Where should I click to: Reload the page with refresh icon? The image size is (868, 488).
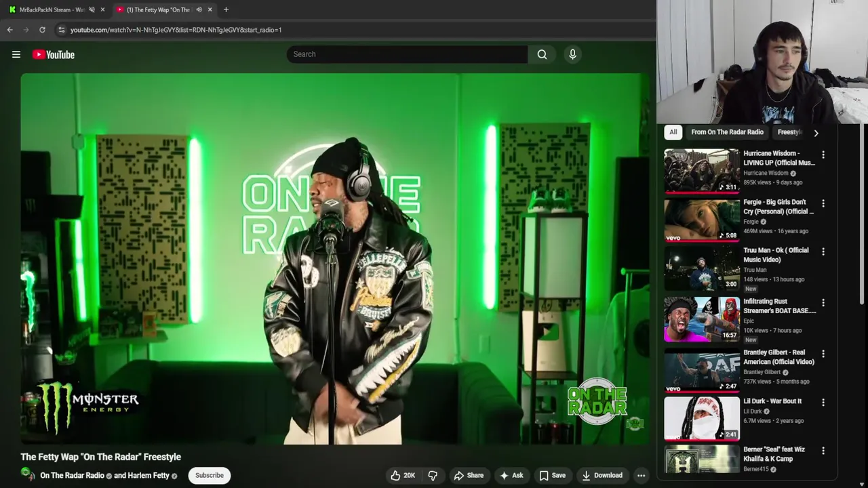coord(42,30)
